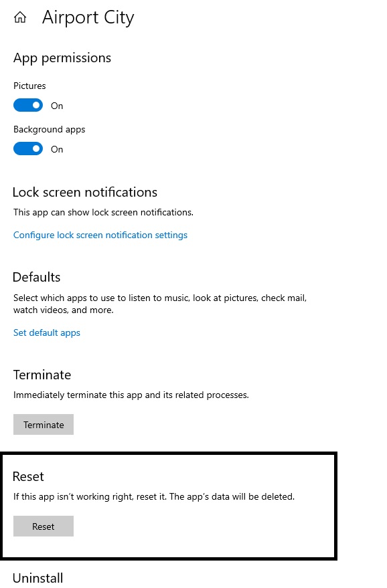Screen dimensions: 387x588
Task: Click the On label beside Pictures toggle
Action: 57,106
